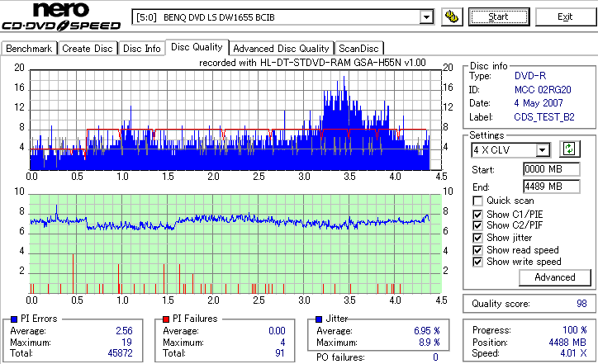Switch to the Benchmark tab
This screenshot has width=598, height=364.
tap(29, 49)
